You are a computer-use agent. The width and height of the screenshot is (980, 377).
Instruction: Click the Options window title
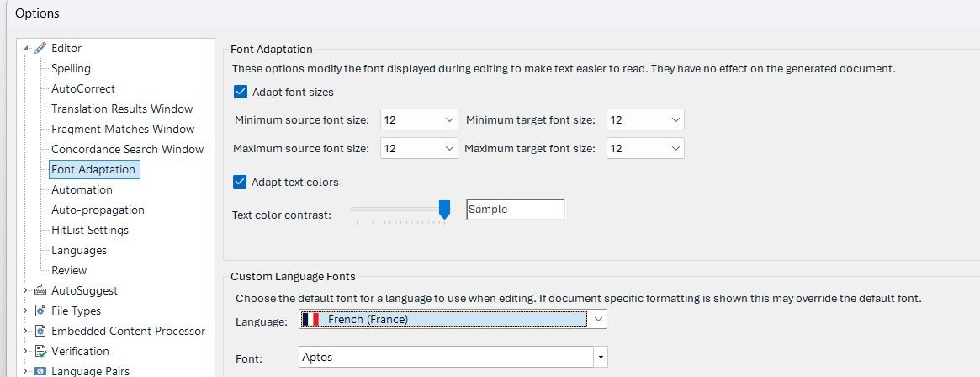click(x=37, y=13)
